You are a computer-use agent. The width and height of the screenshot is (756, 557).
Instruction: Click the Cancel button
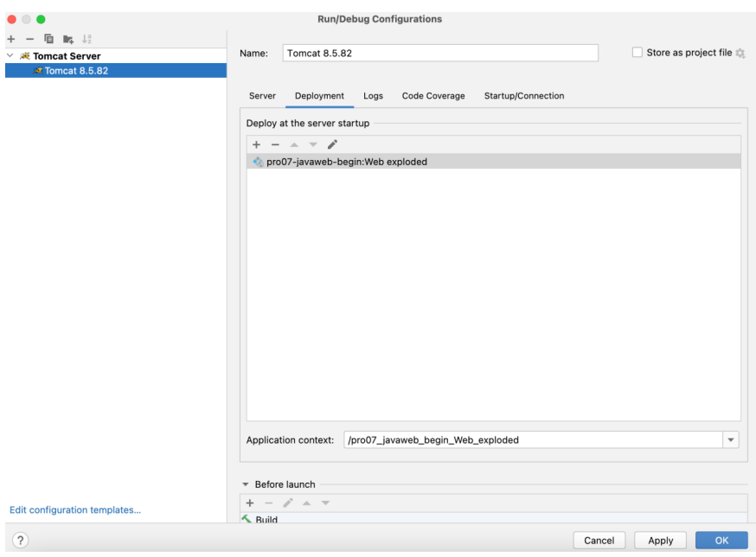599,540
